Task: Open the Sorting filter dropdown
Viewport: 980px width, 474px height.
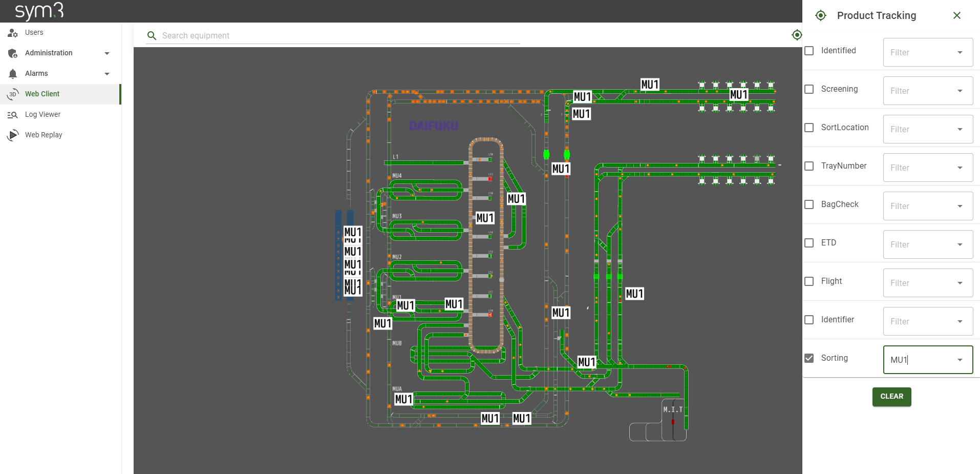Action: coord(960,360)
